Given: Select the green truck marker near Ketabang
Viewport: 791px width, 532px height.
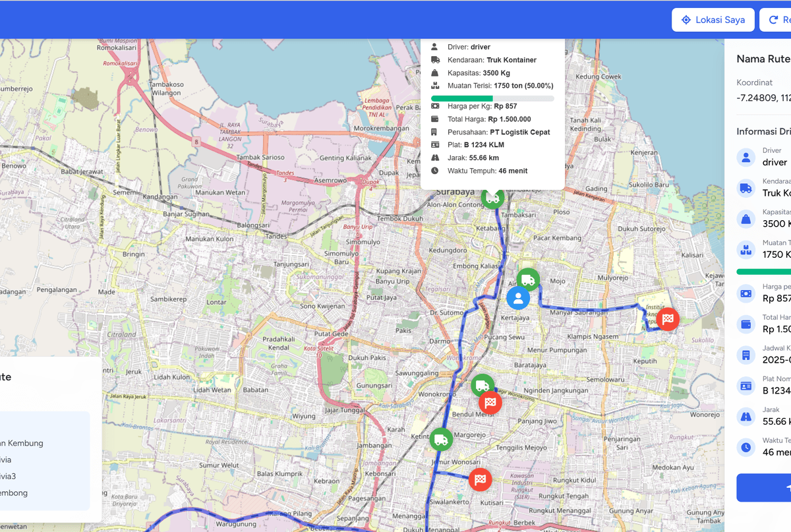Looking at the screenshot, I should tap(492, 197).
